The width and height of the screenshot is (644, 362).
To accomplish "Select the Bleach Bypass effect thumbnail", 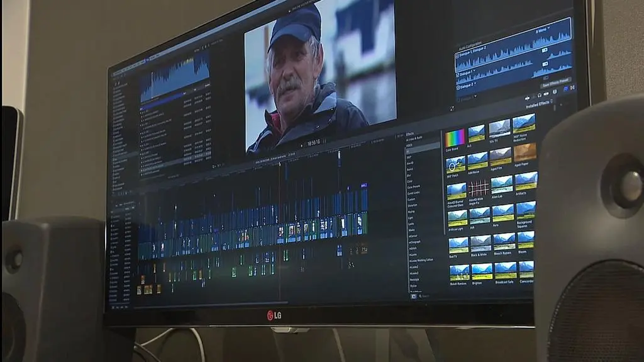I will [504, 242].
